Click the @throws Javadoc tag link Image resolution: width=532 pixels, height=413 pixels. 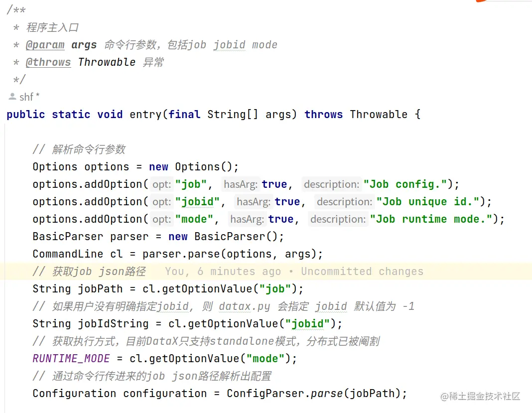coord(48,62)
